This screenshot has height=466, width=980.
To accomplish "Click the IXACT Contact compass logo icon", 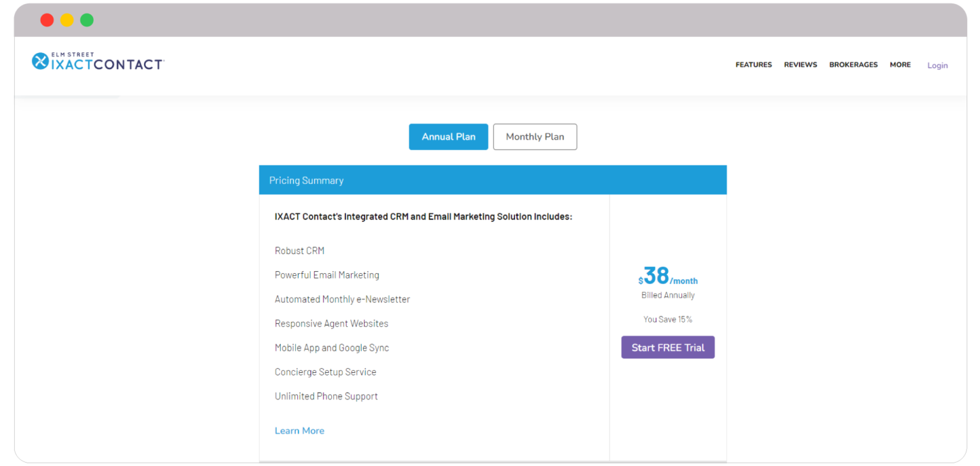I will pos(40,60).
